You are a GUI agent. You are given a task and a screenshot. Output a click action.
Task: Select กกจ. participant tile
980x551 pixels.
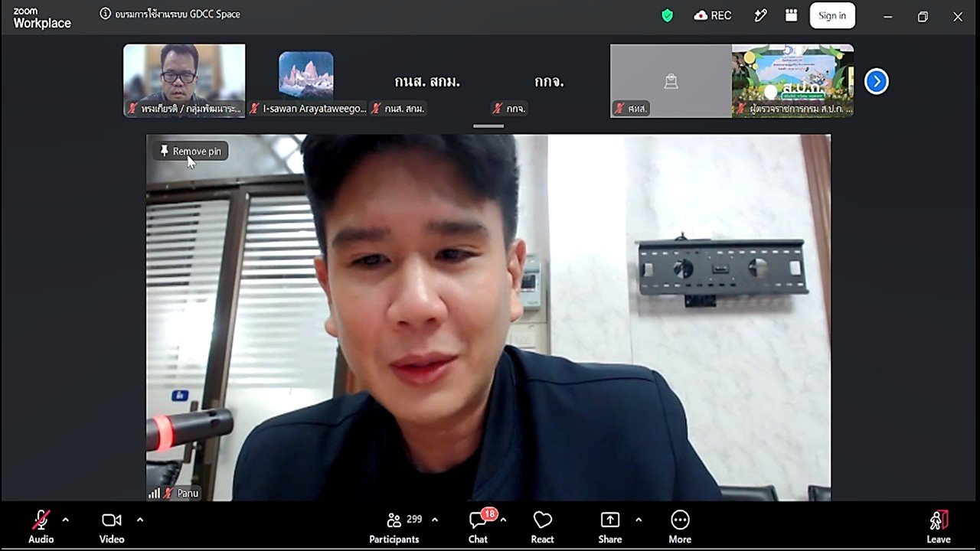(x=549, y=80)
